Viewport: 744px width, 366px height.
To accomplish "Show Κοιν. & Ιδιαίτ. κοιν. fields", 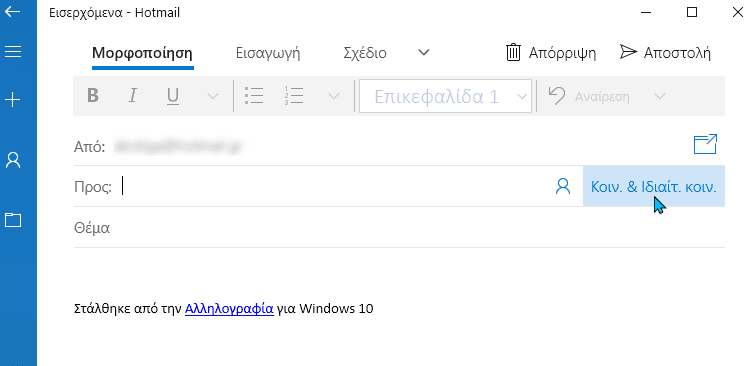I will [x=653, y=186].
